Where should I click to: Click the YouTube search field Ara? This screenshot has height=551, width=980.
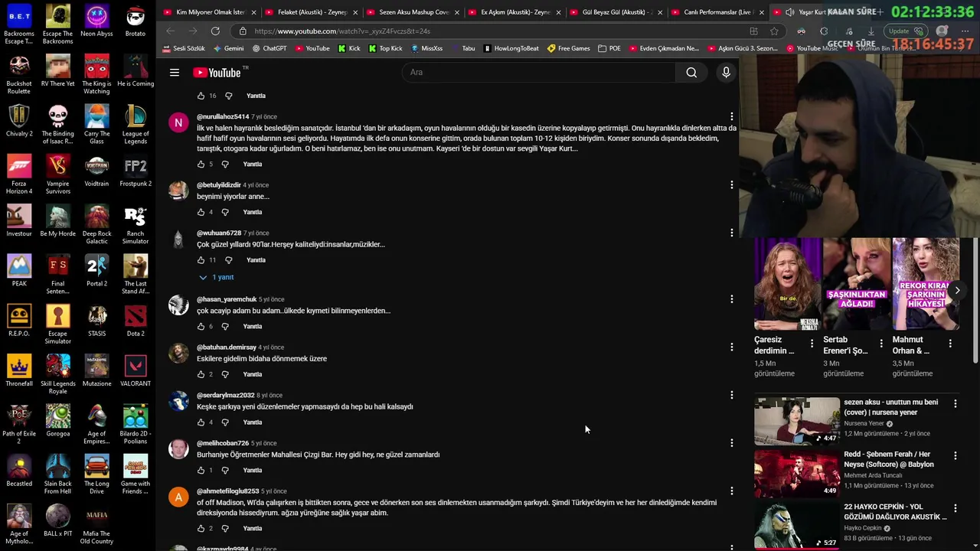click(539, 73)
